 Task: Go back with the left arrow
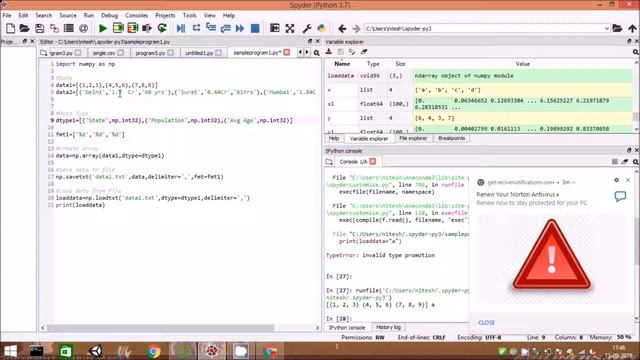click(x=342, y=29)
